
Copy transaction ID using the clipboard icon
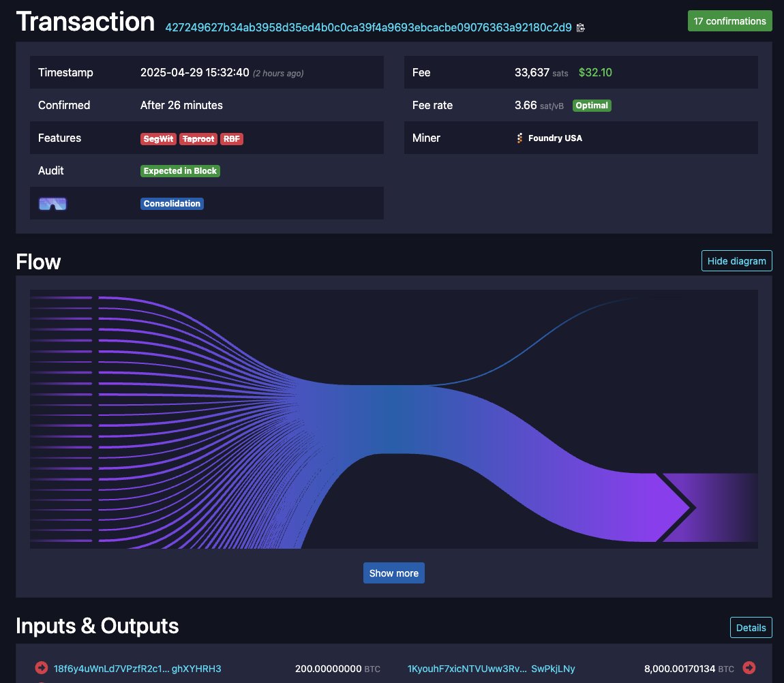(x=581, y=27)
